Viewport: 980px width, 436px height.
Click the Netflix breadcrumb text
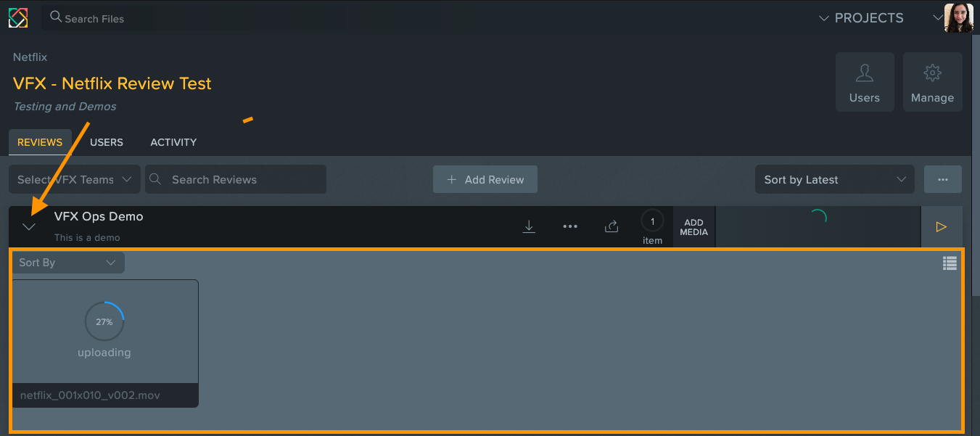pos(30,57)
